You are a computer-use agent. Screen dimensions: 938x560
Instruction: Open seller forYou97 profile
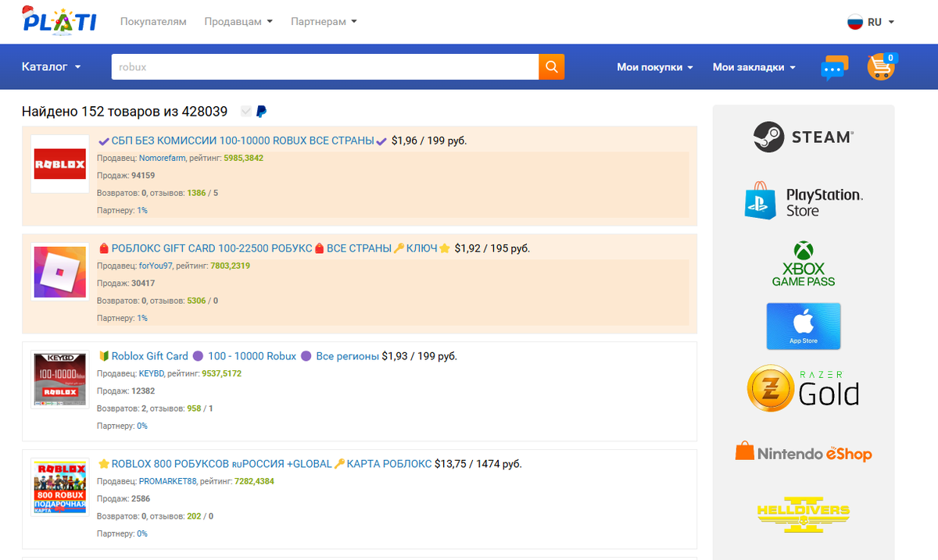coord(156,266)
